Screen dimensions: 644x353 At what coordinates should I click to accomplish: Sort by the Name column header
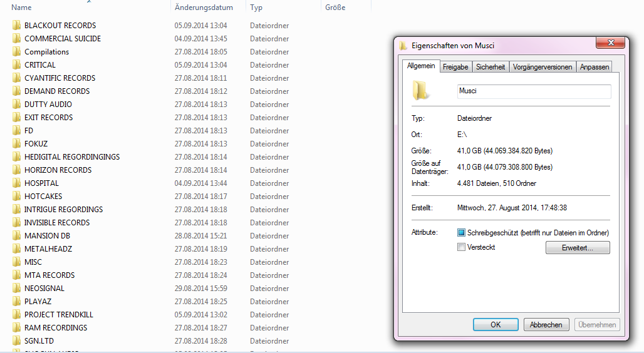[x=22, y=8]
